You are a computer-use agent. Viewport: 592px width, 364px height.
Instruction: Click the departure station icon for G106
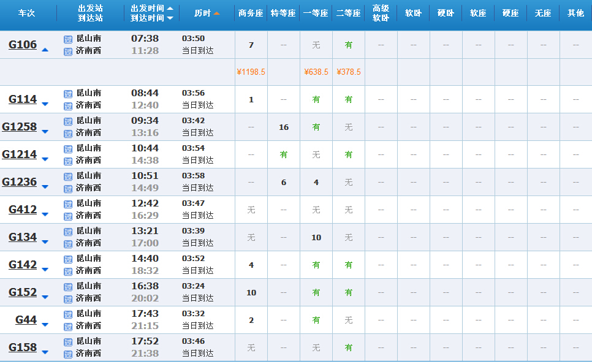click(68, 39)
